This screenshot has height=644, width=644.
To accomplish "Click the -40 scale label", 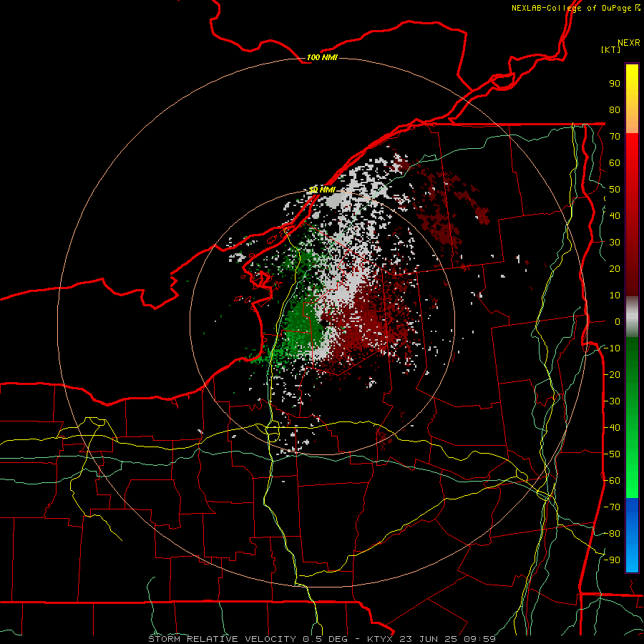I will [x=612, y=428].
